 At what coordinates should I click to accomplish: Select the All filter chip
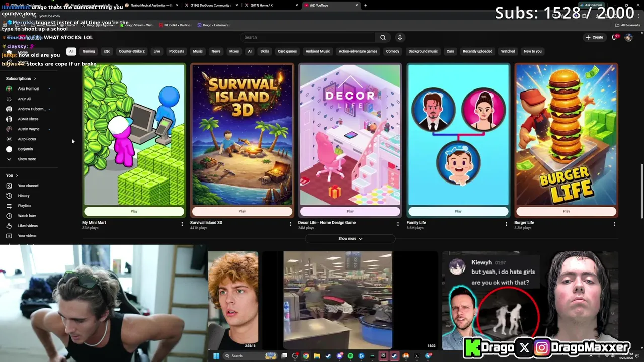pos(71,51)
